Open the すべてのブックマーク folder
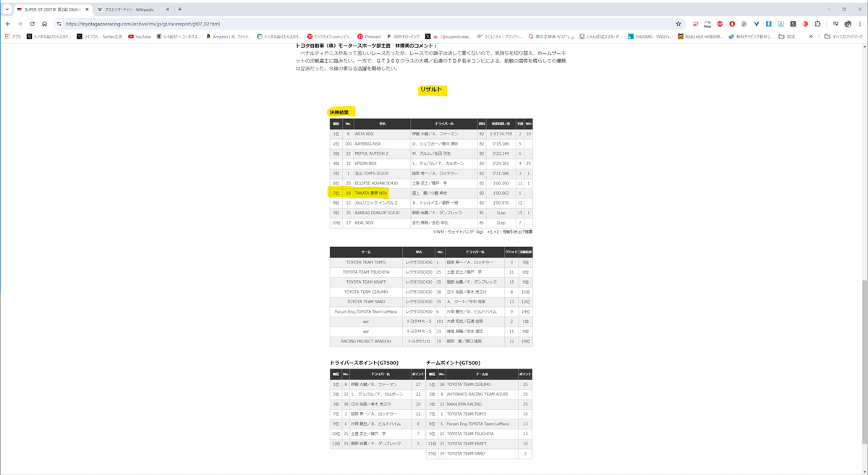 (843, 36)
